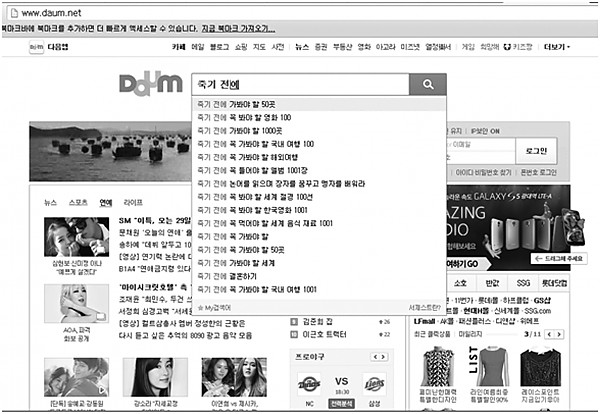Select the SSG shopping tab
Screen dimensions: 600x414
(523, 283)
